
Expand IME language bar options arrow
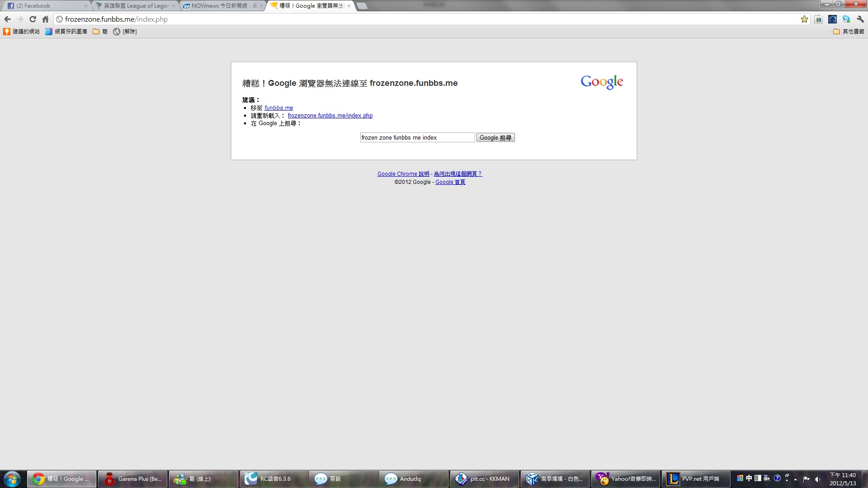(787, 480)
